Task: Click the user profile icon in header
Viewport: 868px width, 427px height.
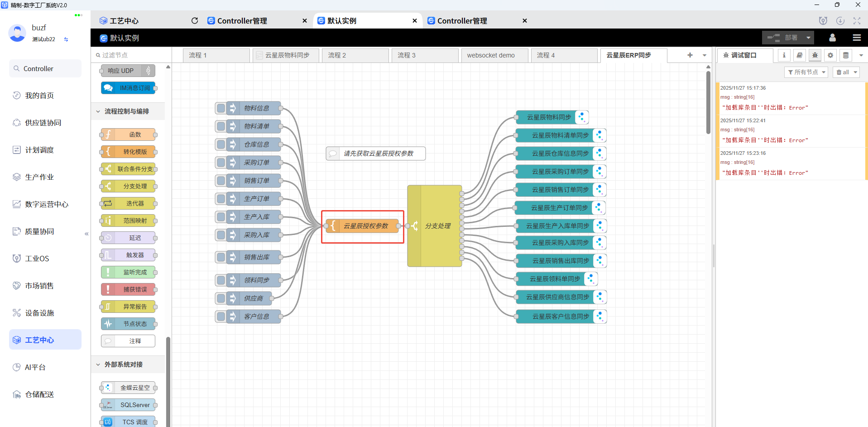Action: click(832, 38)
